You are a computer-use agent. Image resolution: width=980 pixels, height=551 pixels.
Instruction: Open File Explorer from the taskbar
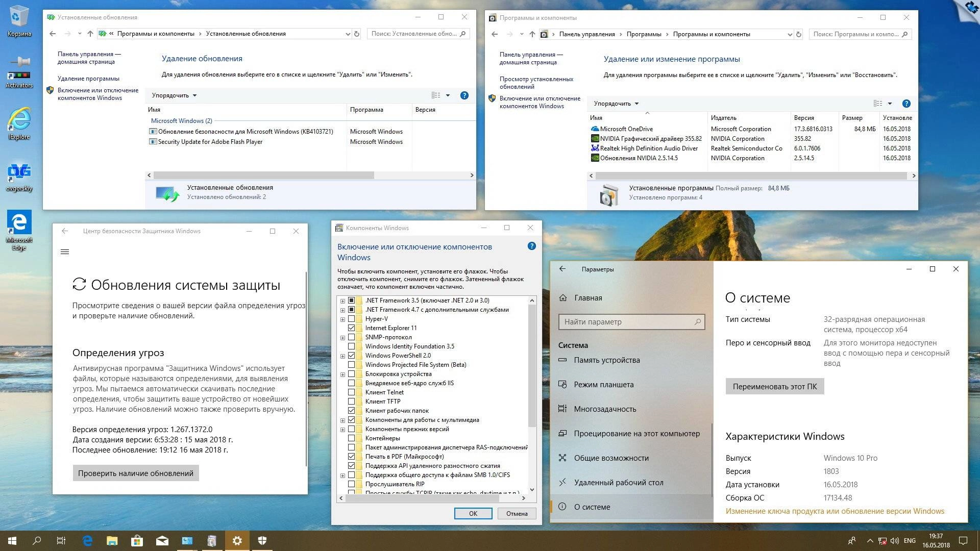pyautogui.click(x=112, y=541)
